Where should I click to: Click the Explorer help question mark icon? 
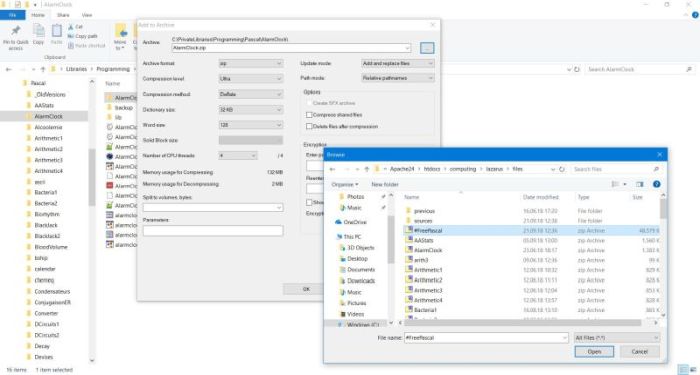695,15
